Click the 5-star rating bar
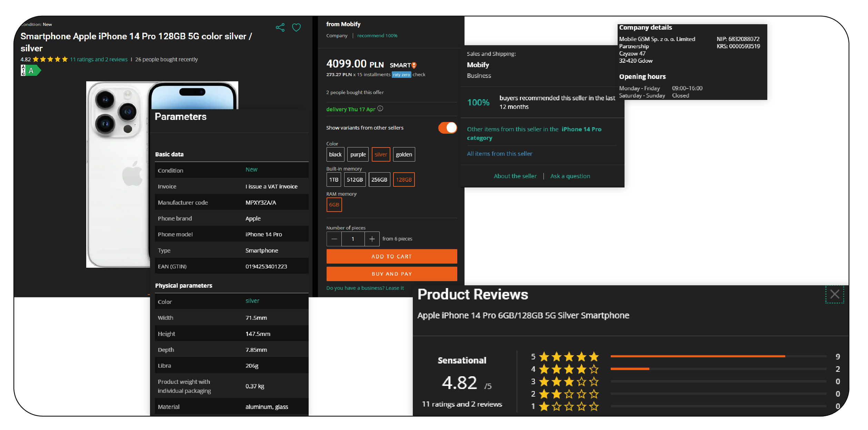This screenshot has height=430, width=868. [x=718, y=356]
